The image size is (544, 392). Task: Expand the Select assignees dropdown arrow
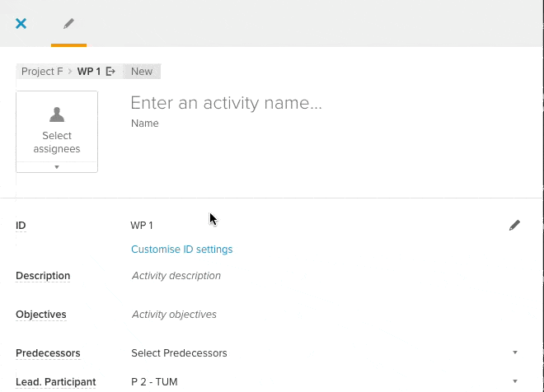tap(57, 167)
